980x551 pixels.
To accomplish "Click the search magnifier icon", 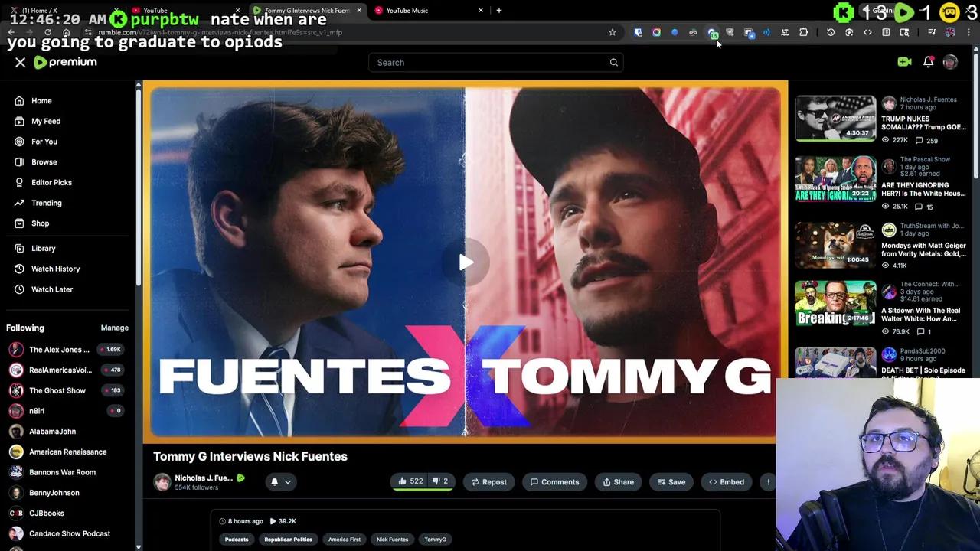I will point(614,63).
